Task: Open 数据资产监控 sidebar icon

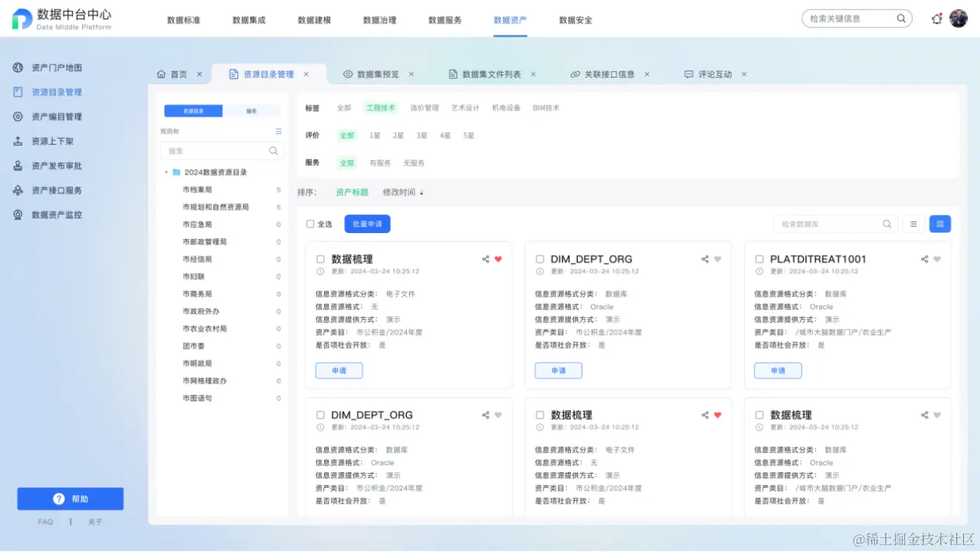Action: pyautogui.click(x=18, y=215)
